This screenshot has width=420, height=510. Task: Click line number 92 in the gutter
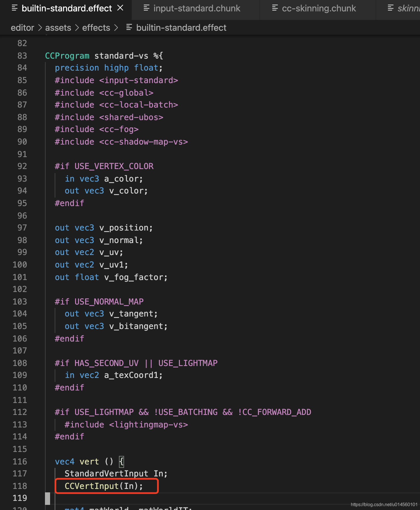[x=22, y=166]
